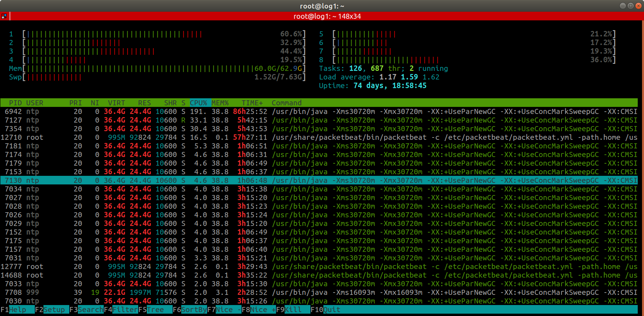
Task: Click the Command column header
Action: 287,103
